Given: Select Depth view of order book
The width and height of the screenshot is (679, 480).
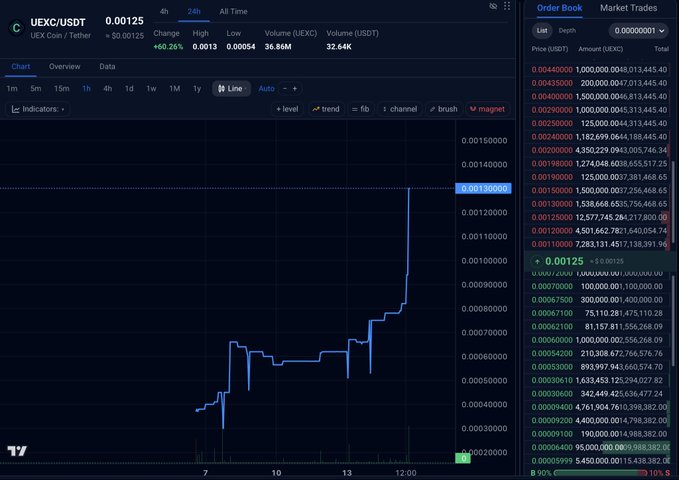Looking at the screenshot, I should pyautogui.click(x=567, y=30).
